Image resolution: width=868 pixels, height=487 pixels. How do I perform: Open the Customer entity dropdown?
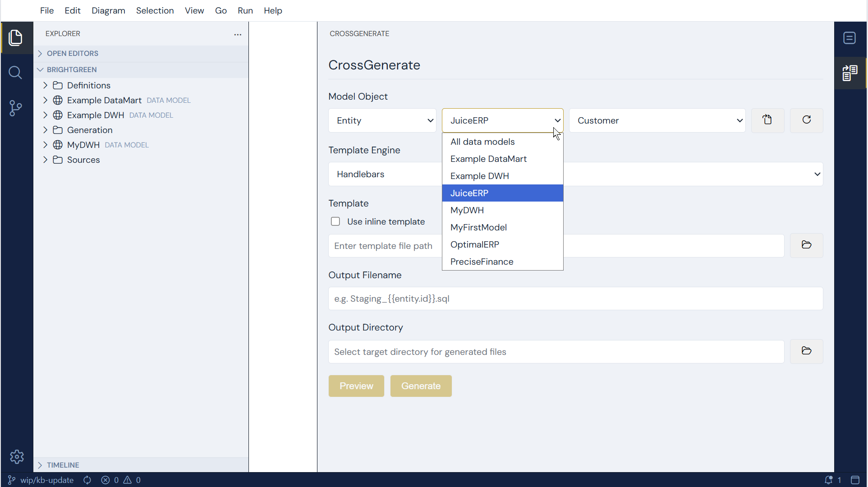[657, 120]
